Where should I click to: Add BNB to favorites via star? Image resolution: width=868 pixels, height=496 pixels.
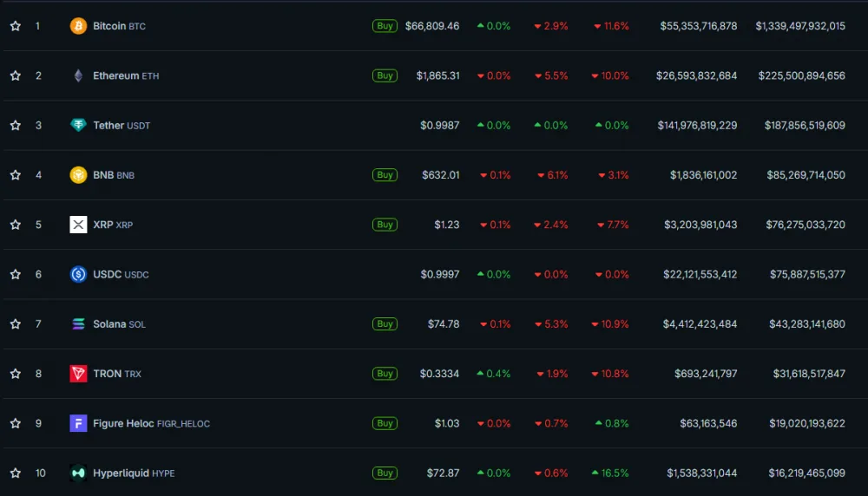(x=16, y=175)
